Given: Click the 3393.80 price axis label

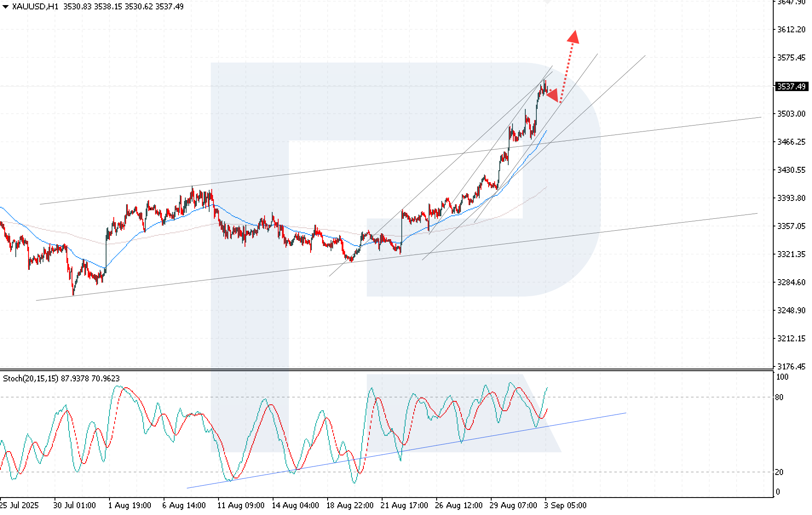Looking at the screenshot, I should point(792,198).
